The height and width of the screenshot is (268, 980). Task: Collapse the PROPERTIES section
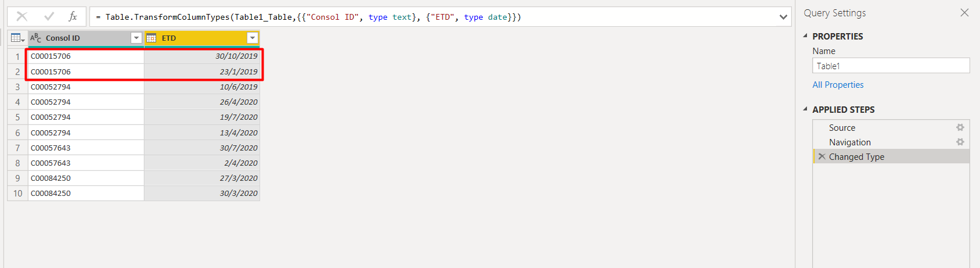[805, 36]
